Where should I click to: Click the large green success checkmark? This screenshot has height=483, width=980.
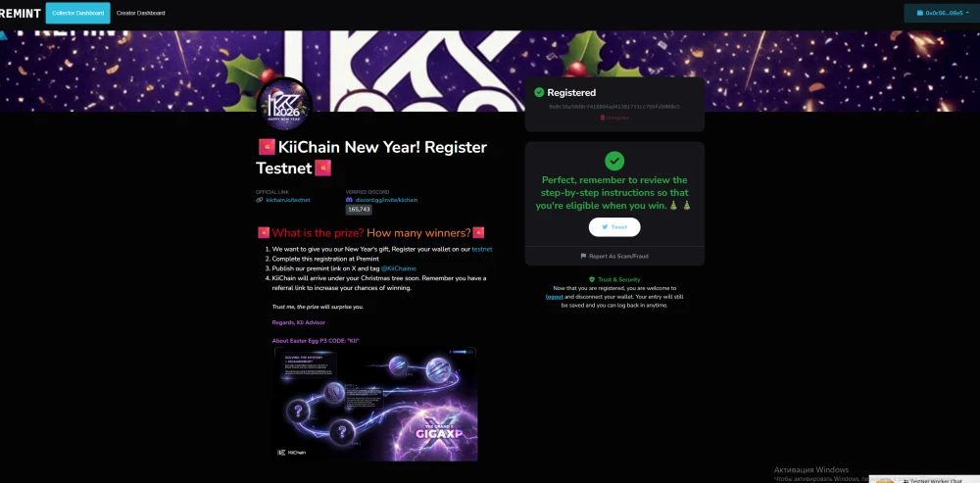click(x=614, y=161)
